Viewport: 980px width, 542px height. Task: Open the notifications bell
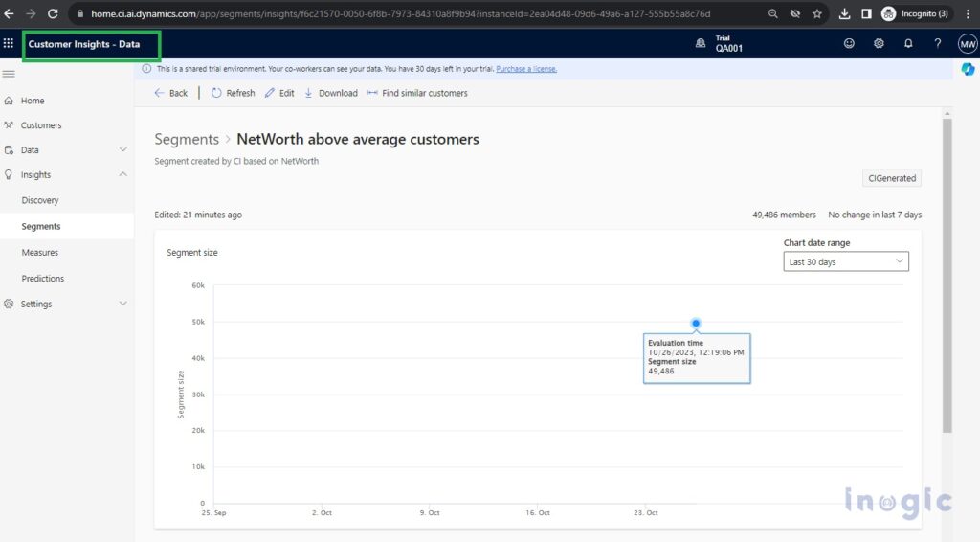(x=908, y=43)
